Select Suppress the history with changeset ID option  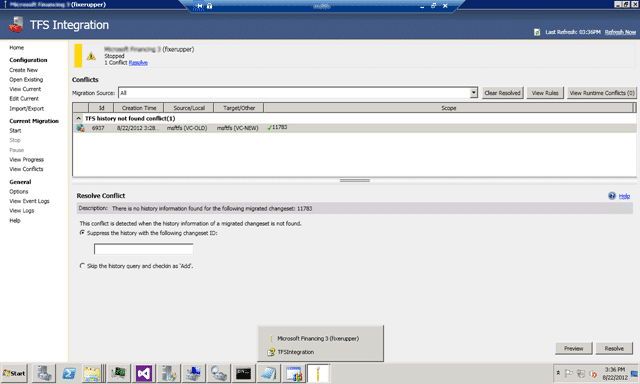click(82, 233)
